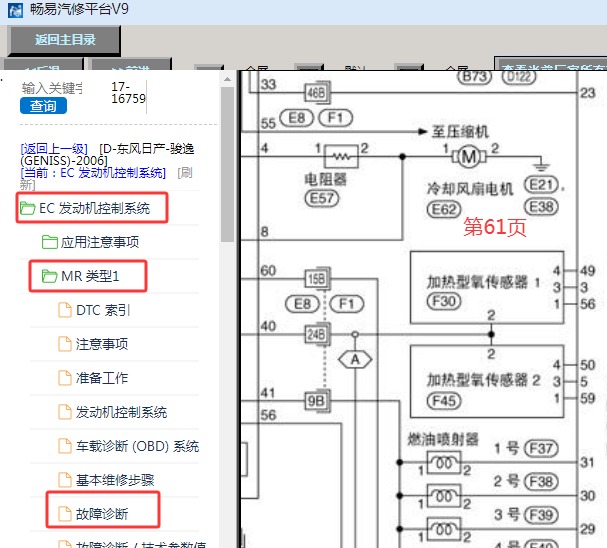Click the page icon beside 发动机控制系统
607x548 pixels.
click(x=65, y=412)
